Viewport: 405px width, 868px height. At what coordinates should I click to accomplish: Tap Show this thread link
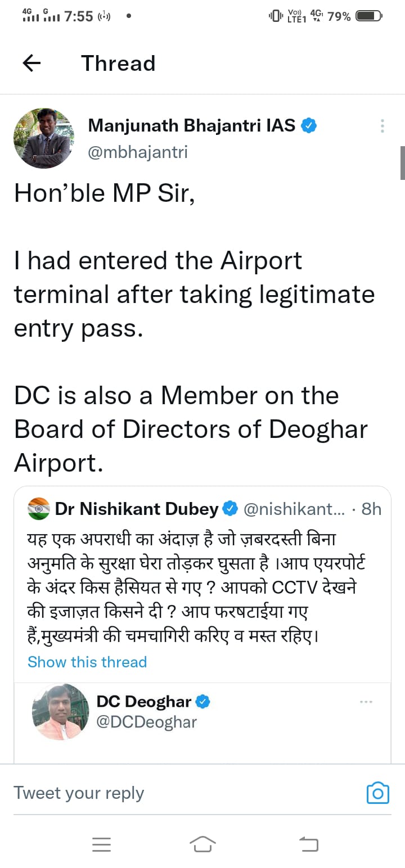coord(87,662)
